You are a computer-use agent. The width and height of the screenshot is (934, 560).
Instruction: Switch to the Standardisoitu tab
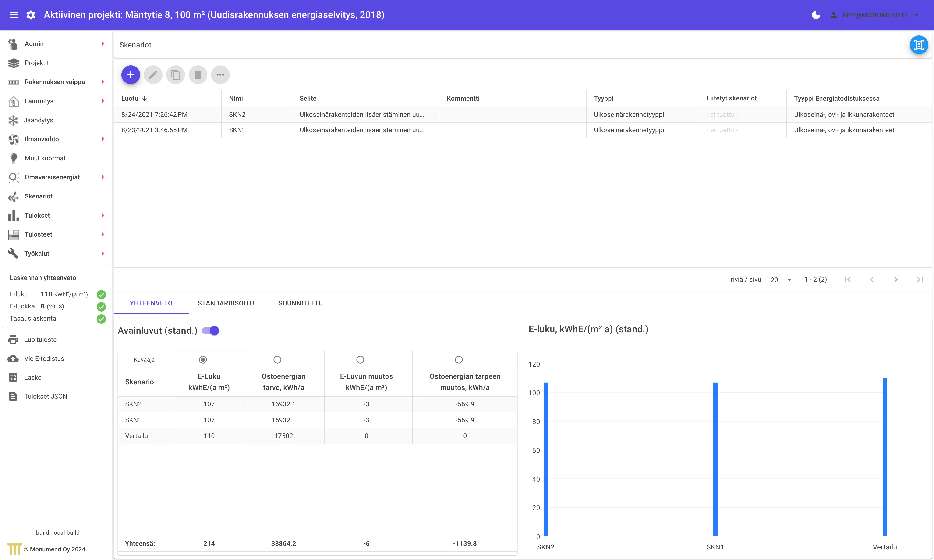226,303
